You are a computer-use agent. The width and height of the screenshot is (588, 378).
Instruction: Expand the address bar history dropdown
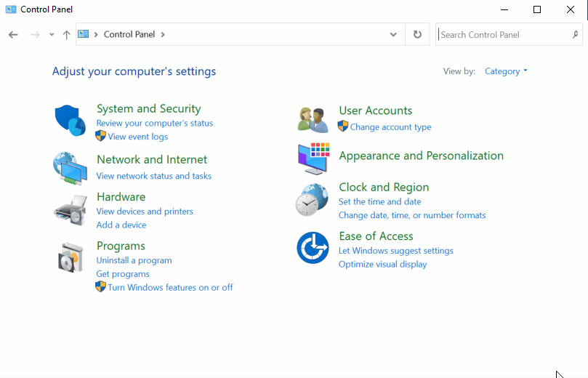click(393, 34)
